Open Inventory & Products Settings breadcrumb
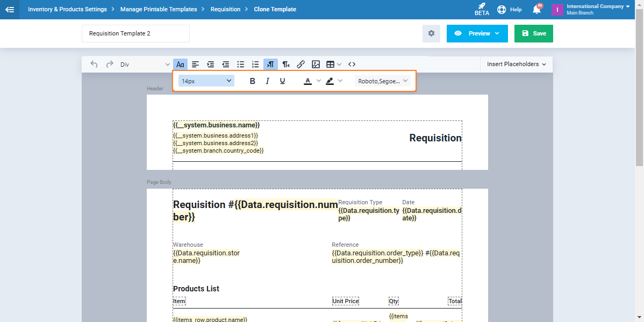 coord(67,9)
